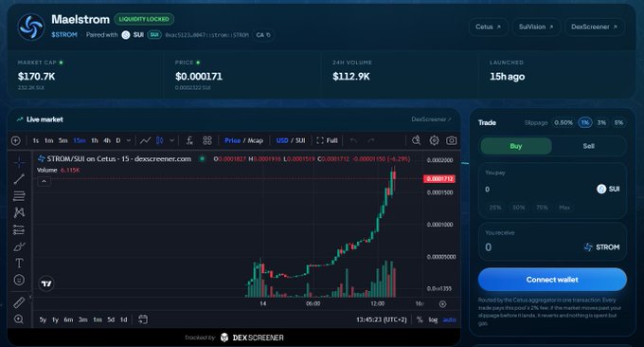Select the crosshair cursor tool

[19, 162]
